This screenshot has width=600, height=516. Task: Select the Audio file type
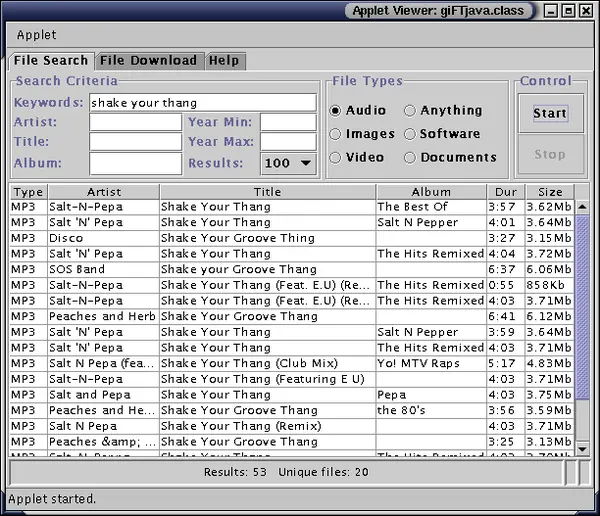[336, 111]
